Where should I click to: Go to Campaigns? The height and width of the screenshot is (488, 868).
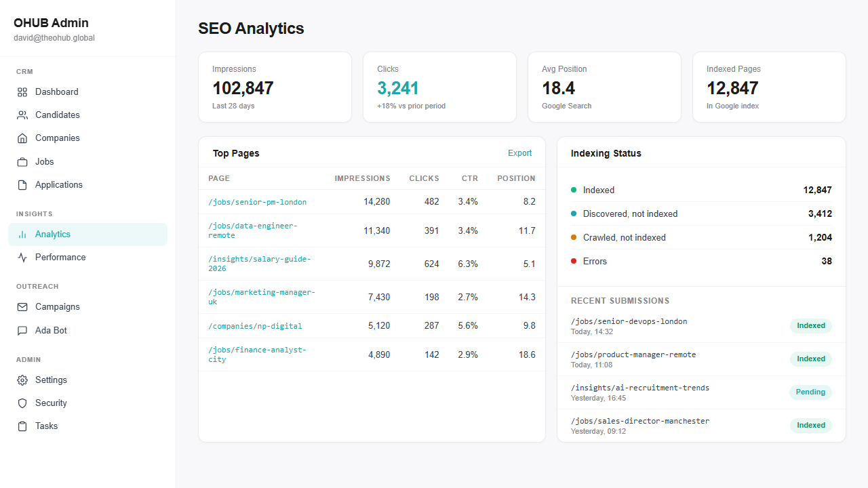[87, 307]
